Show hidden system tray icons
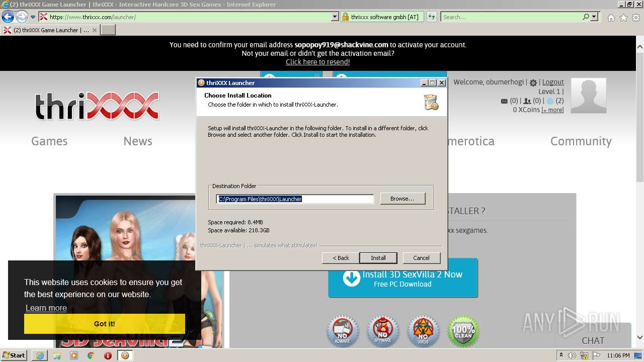 561,355
